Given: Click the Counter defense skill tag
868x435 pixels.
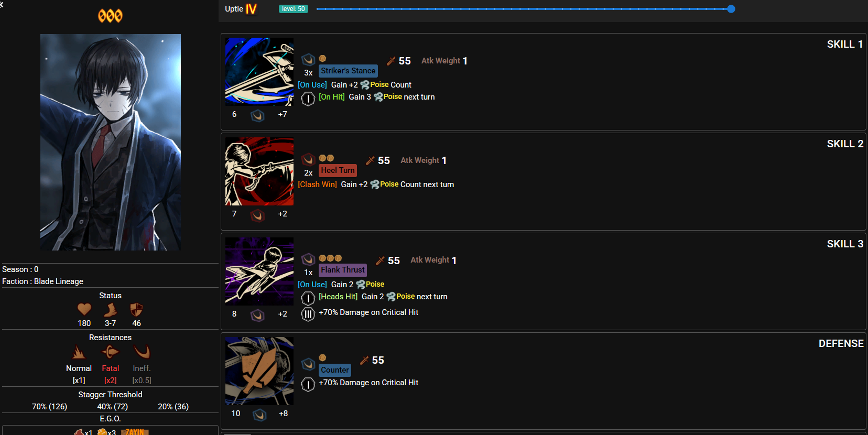Looking at the screenshot, I should pyautogui.click(x=335, y=370).
